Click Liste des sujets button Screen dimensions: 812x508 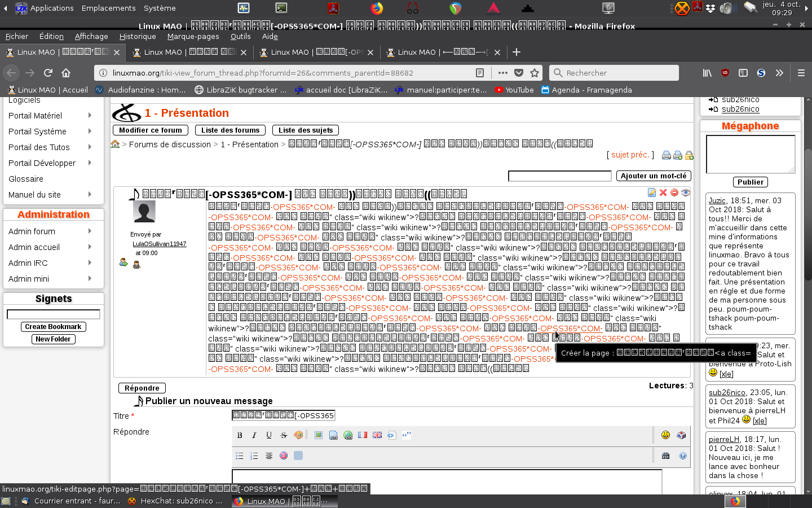pos(306,130)
